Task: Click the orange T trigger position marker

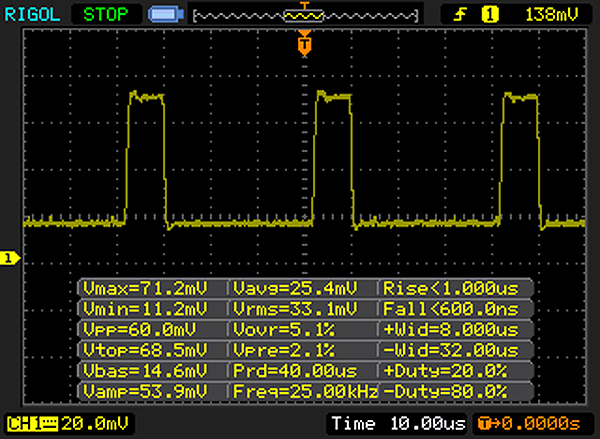Action: [x=304, y=43]
